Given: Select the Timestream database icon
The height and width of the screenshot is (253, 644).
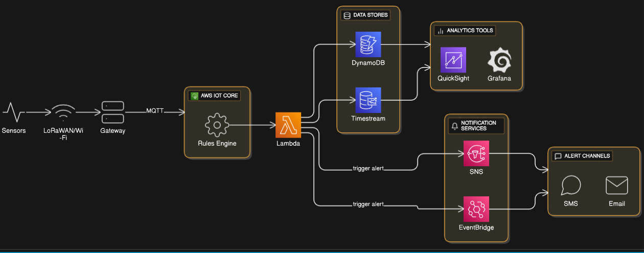Looking at the screenshot, I should pos(368,100).
